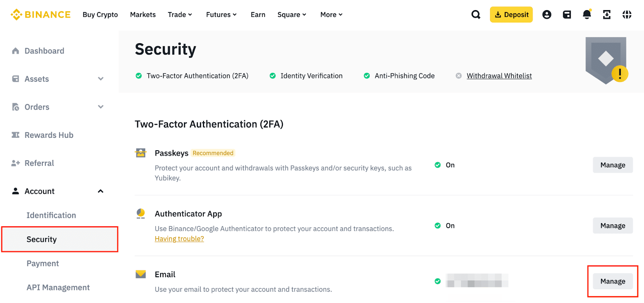Click the Referral add-person icon
The image size is (644, 303).
pos(16,163)
